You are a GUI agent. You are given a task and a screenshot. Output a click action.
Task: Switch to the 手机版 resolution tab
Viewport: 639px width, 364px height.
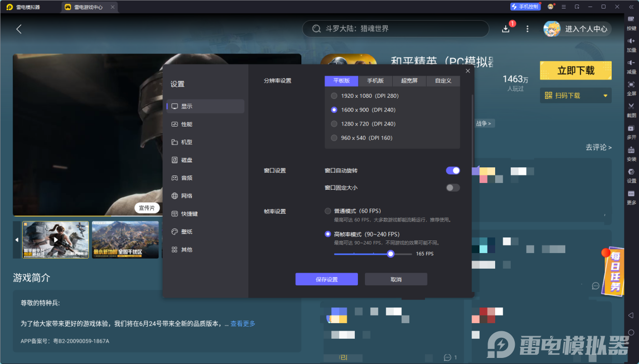coord(376,81)
